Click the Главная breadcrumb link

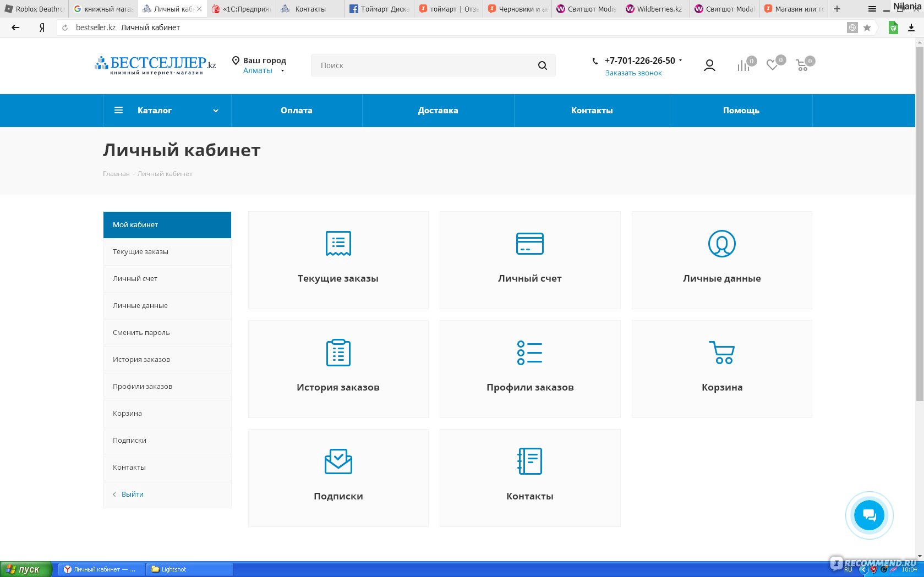(x=116, y=174)
